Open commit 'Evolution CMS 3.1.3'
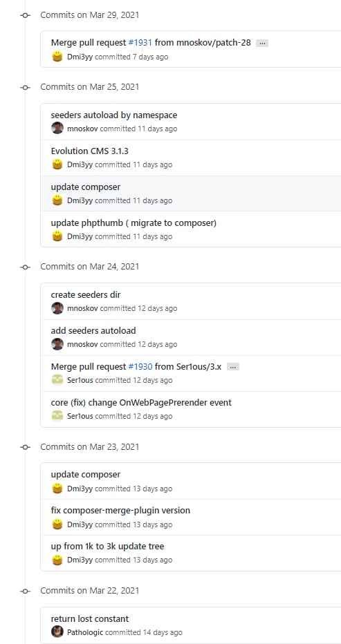Image resolution: width=341 pixels, height=644 pixels. 90,151
